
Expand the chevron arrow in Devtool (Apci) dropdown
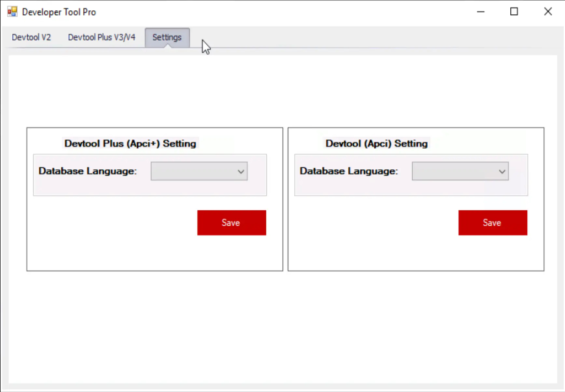point(502,172)
